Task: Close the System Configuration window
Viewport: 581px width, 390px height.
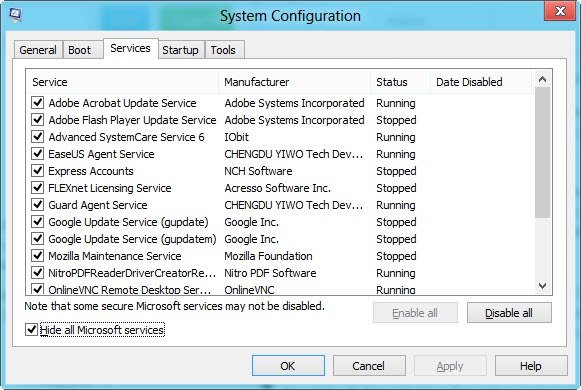Action: (x=560, y=11)
